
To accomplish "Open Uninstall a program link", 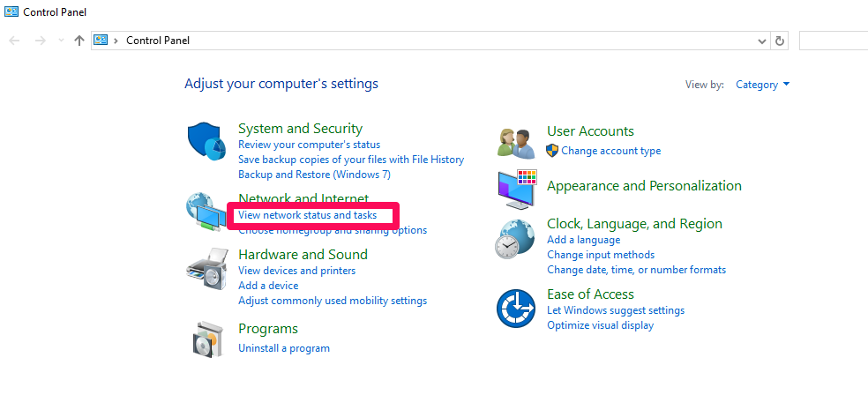I will [x=284, y=348].
